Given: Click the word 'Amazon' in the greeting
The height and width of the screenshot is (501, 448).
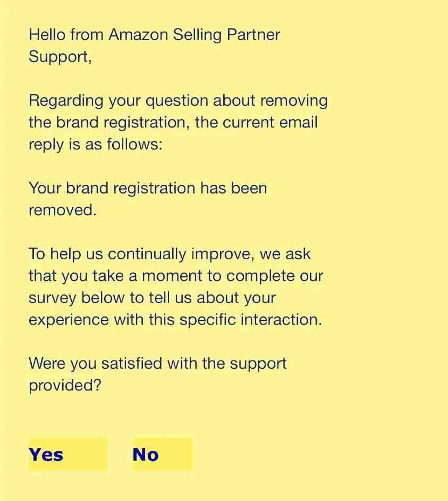Looking at the screenshot, I should pyautogui.click(x=138, y=35).
